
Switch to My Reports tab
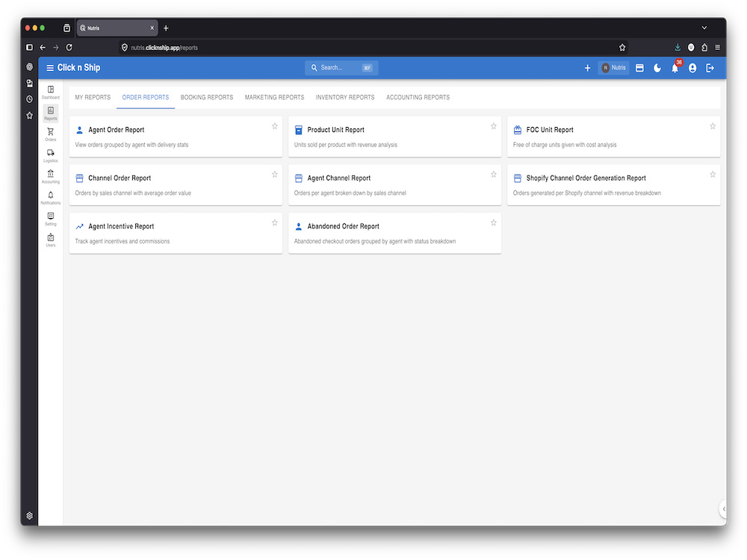pyautogui.click(x=93, y=97)
